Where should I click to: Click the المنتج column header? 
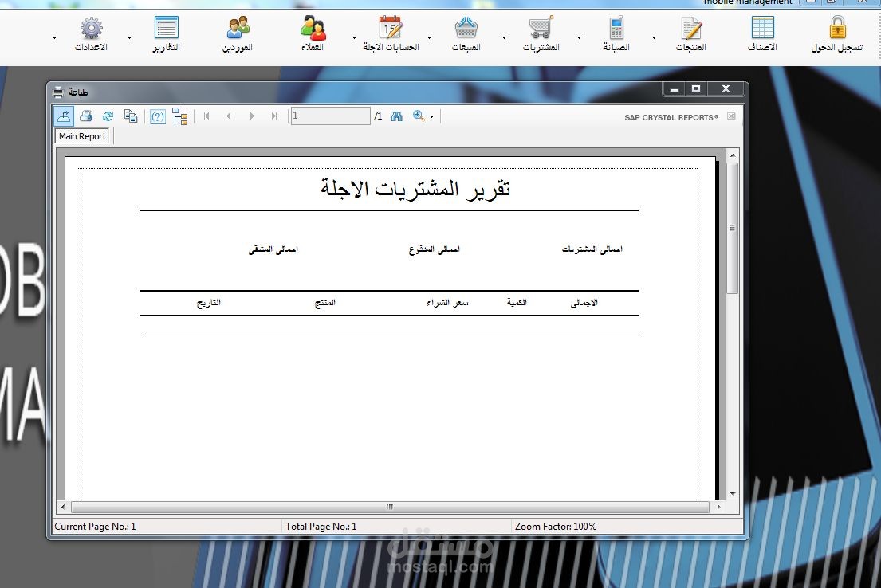(x=325, y=303)
